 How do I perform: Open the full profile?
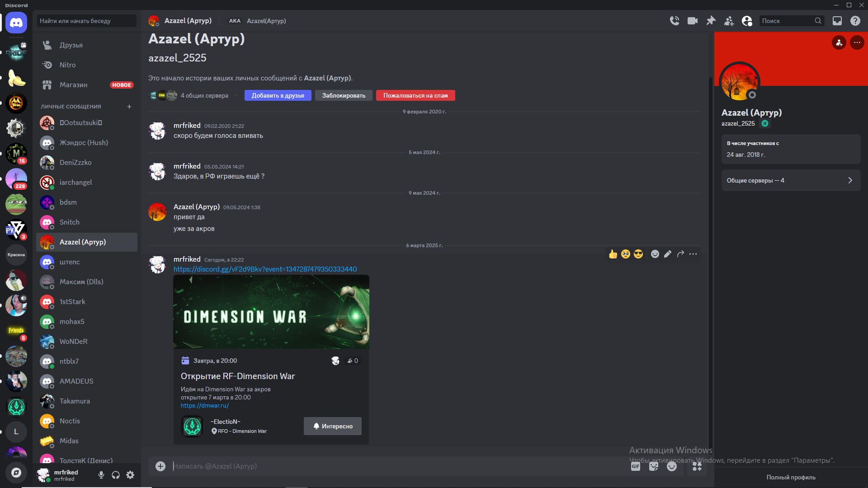[x=791, y=477]
